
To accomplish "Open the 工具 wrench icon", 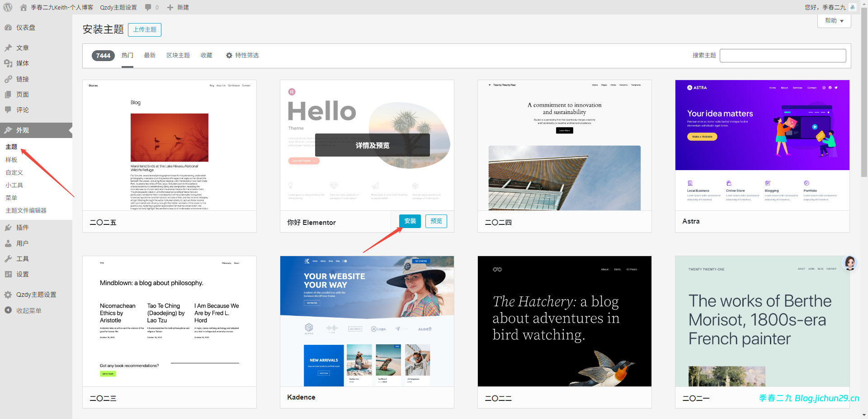I will [8, 259].
